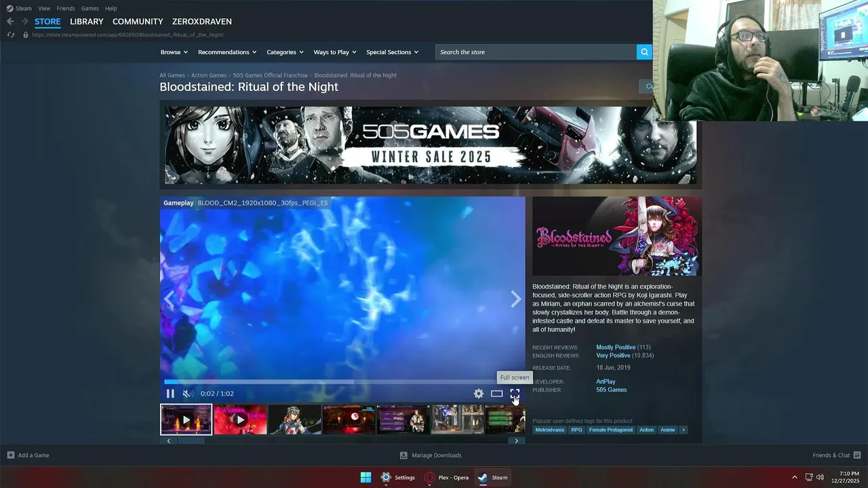Open the taskbar volume control

click(x=820, y=477)
